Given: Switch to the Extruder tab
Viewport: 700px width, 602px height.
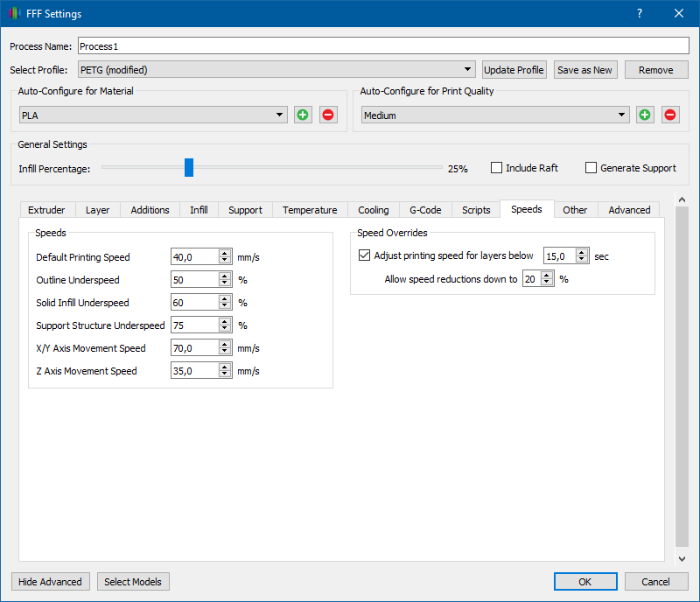Looking at the screenshot, I should [46, 210].
